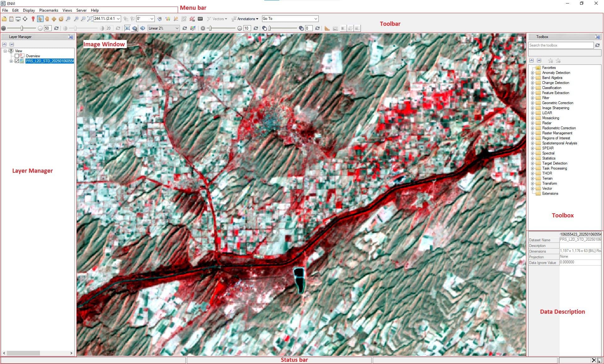Enable the Overview checkbox
Image resolution: width=604 pixels, height=364 pixels.
[17, 56]
